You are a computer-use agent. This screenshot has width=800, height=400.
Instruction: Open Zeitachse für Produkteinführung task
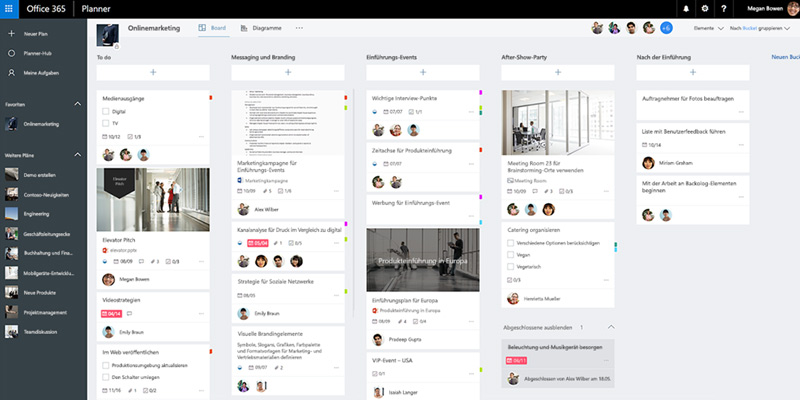point(412,151)
